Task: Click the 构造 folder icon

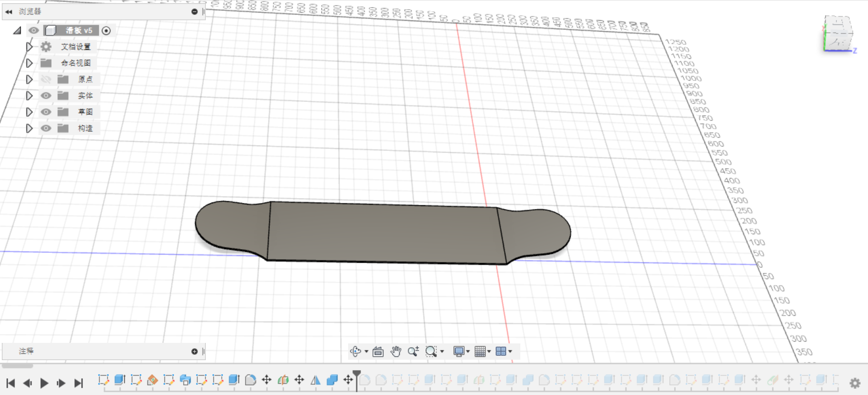Action: coord(63,128)
